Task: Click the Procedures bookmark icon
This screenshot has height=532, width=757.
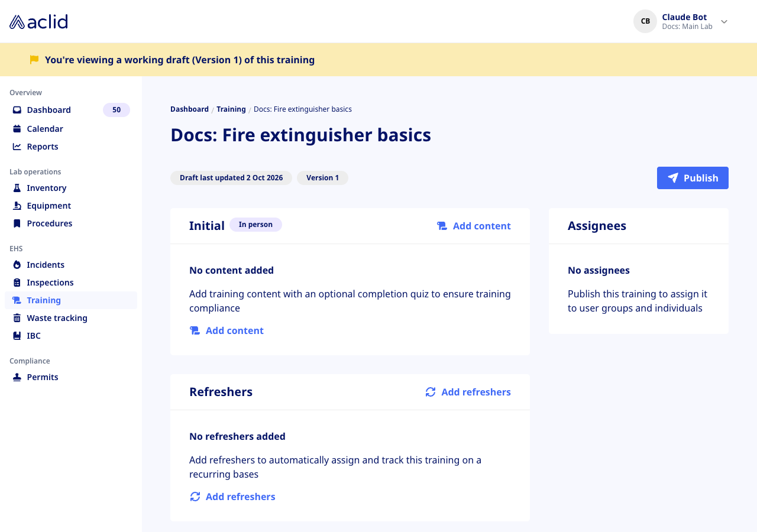Action: click(x=17, y=223)
